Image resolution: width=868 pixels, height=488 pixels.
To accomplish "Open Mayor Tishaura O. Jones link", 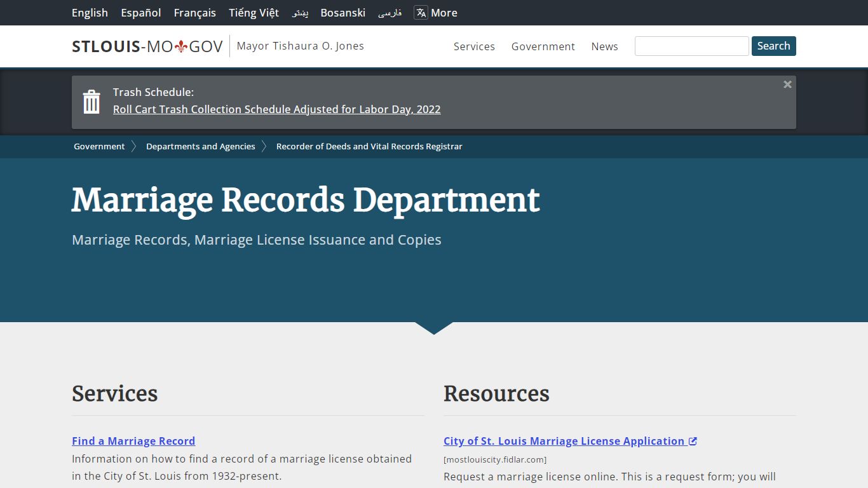I will pos(301,46).
